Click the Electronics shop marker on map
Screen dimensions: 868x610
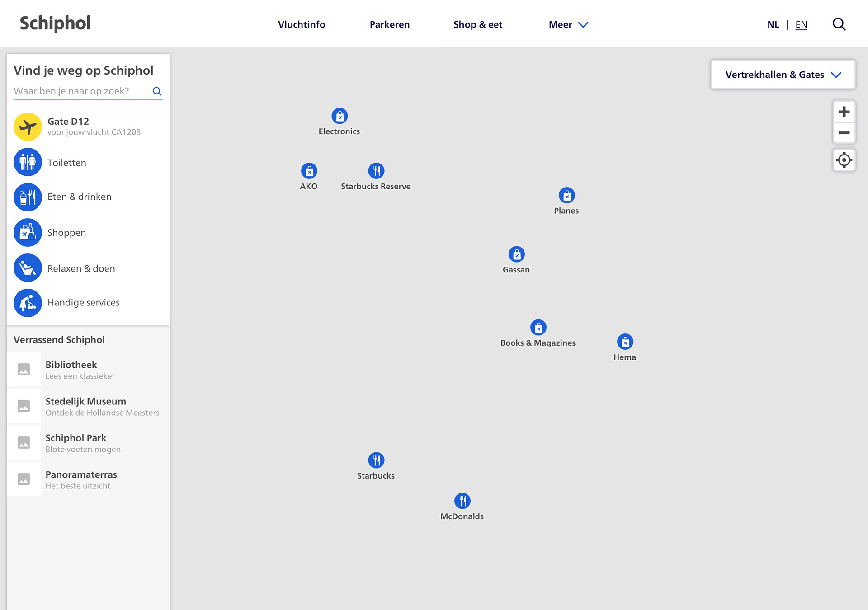[x=340, y=116]
